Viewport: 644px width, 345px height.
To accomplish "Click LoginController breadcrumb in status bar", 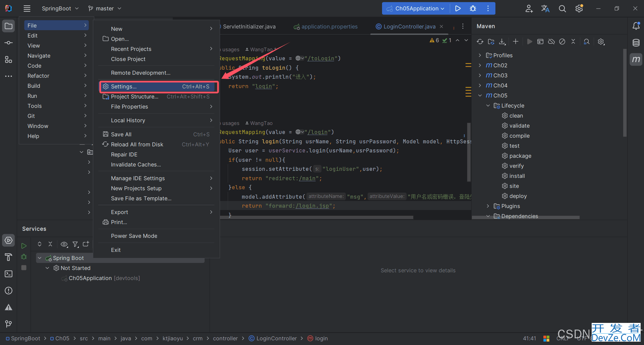I will pyautogui.click(x=272, y=338).
